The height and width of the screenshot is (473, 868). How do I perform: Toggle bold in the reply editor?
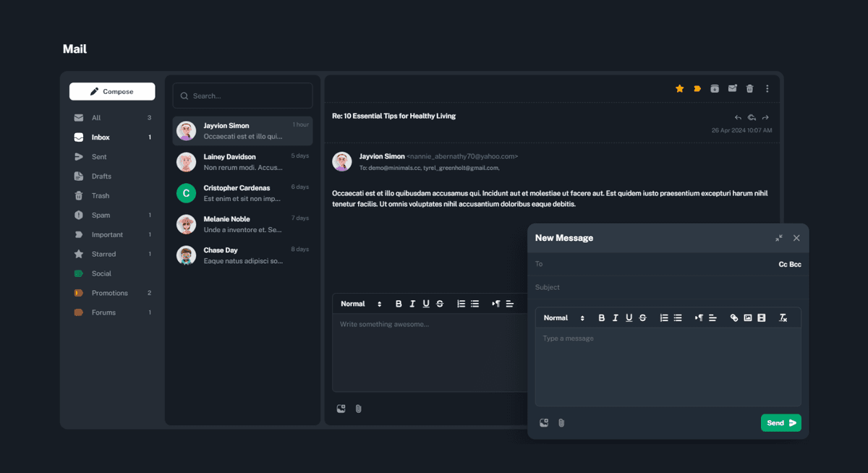(x=399, y=304)
